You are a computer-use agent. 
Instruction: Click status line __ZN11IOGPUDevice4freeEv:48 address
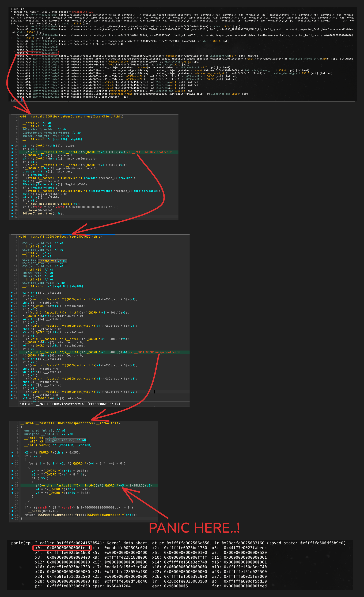[x=70, y=404]
